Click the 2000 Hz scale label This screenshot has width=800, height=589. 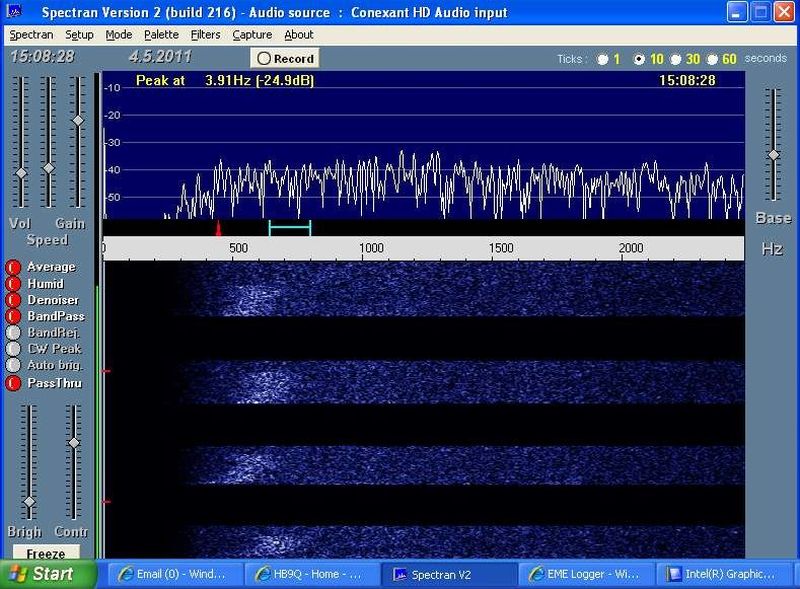[631, 248]
